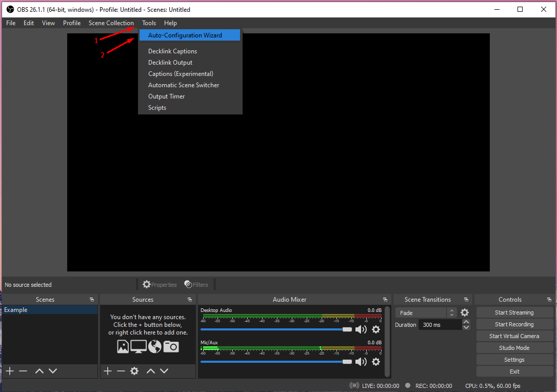Open Mic/Aux settings gear
Viewport: 557px width, 392px height.
376,362
